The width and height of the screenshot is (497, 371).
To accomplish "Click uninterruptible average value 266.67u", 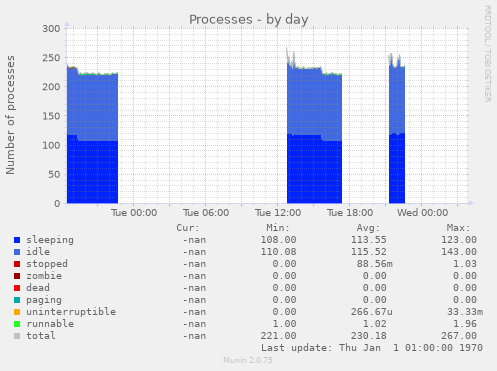I will (x=372, y=312).
